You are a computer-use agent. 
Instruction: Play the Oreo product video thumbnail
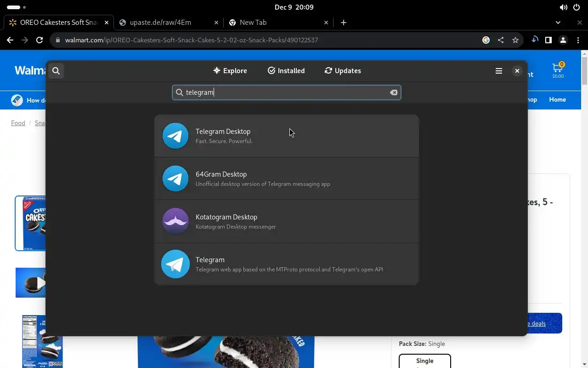[x=31, y=282]
